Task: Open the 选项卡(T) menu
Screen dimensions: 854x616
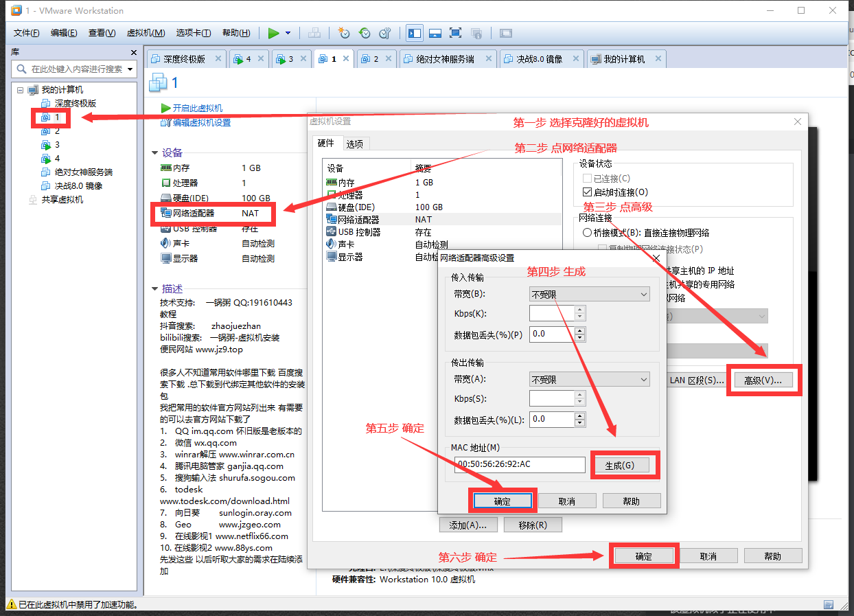Action: (194, 33)
